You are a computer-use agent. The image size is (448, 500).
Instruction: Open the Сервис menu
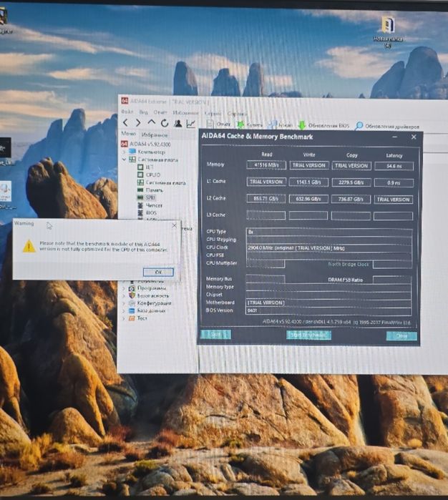click(x=213, y=113)
